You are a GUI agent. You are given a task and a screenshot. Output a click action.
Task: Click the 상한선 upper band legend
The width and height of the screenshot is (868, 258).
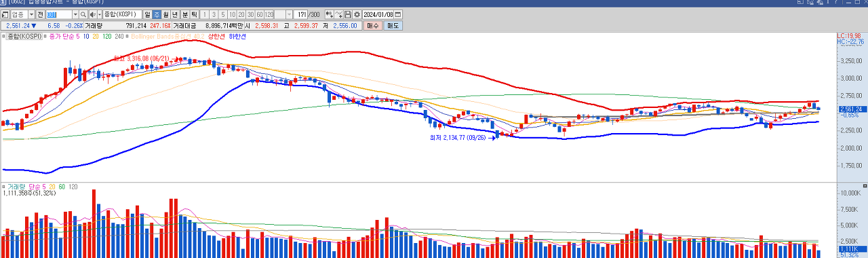pos(216,36)
